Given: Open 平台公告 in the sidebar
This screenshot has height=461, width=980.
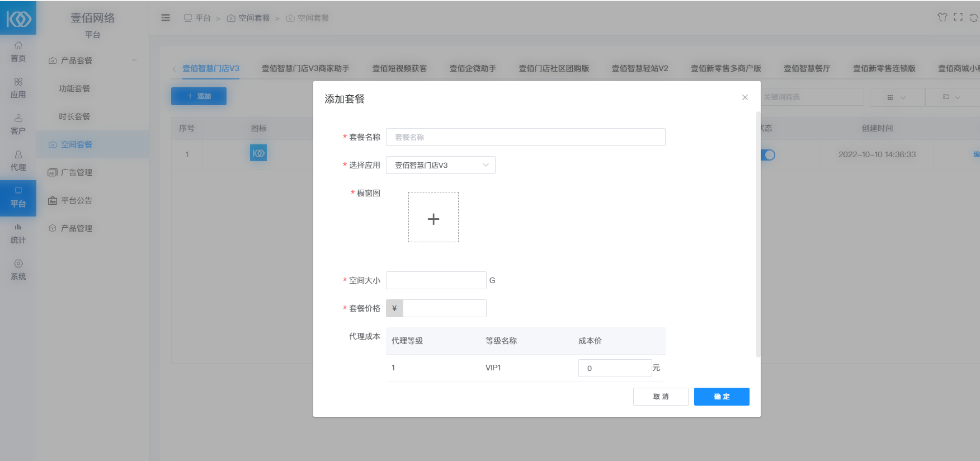Looking at the screenshot, I should coord(77,200).
